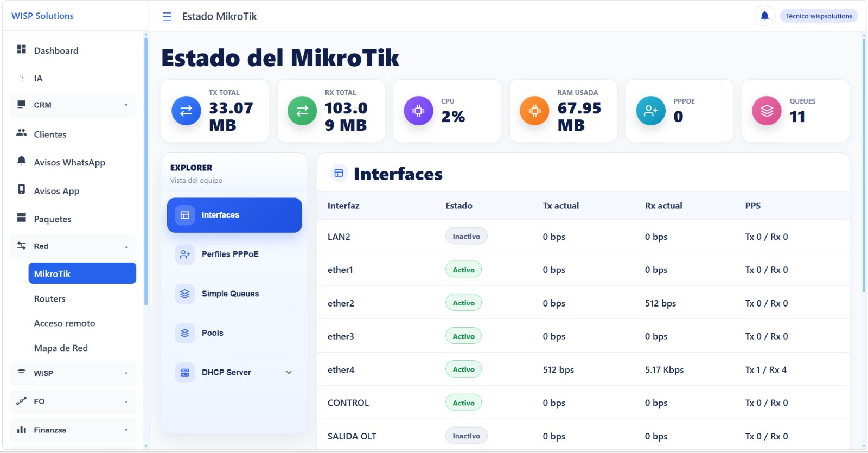The width and height of the screenshot is (868, 453).
Task: Click the orange RAM usada icon
Action: coord(534,111)
